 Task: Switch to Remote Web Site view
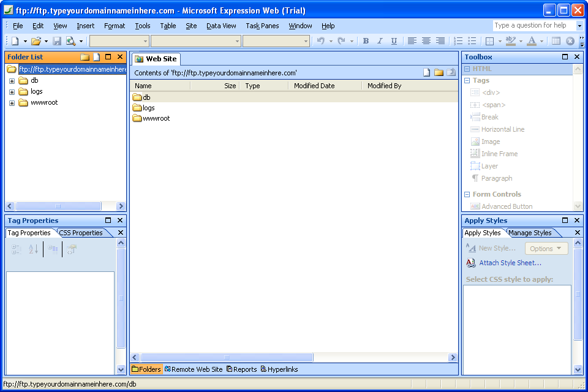point(194,369)
